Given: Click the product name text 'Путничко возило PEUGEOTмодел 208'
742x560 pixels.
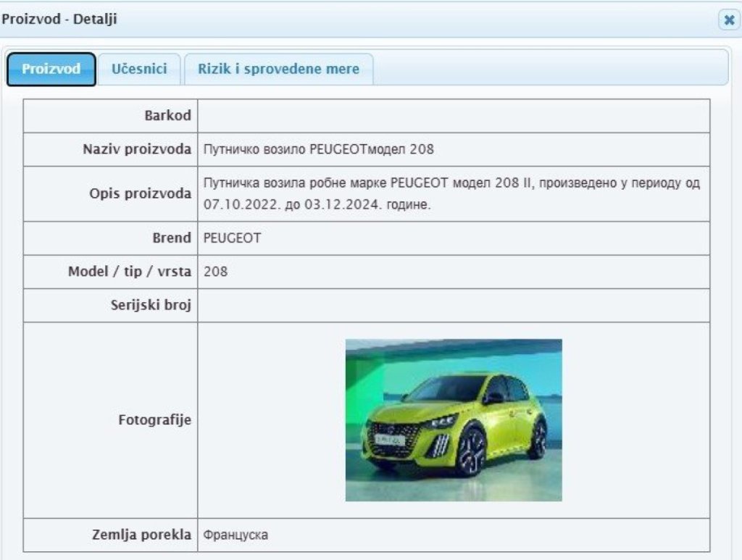Looking at the screenshot, I should pyautogui.click(x=319, y=150).
